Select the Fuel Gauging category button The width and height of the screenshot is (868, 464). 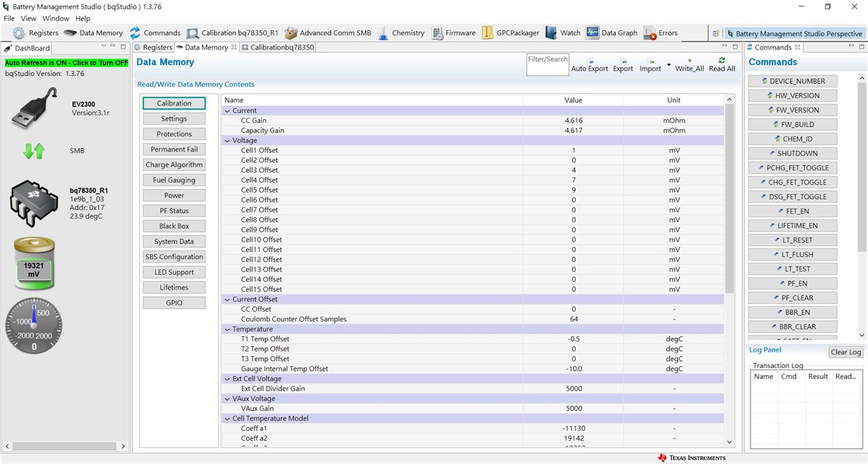pos(174,180)
